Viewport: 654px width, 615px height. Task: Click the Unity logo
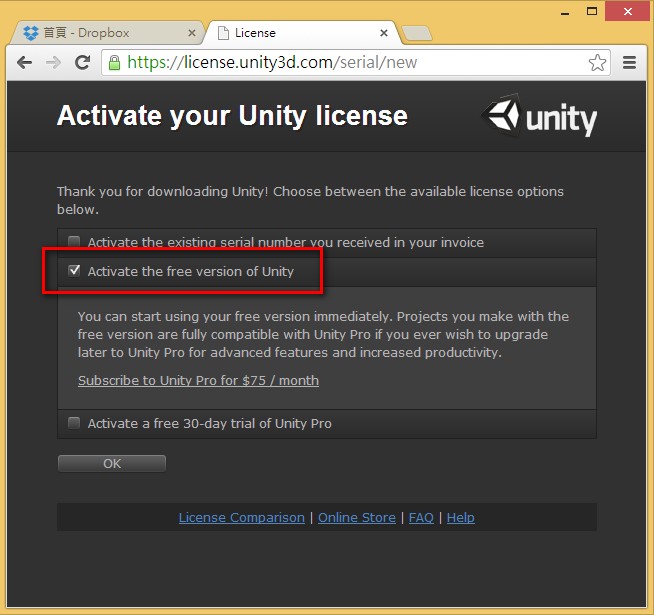541,117
